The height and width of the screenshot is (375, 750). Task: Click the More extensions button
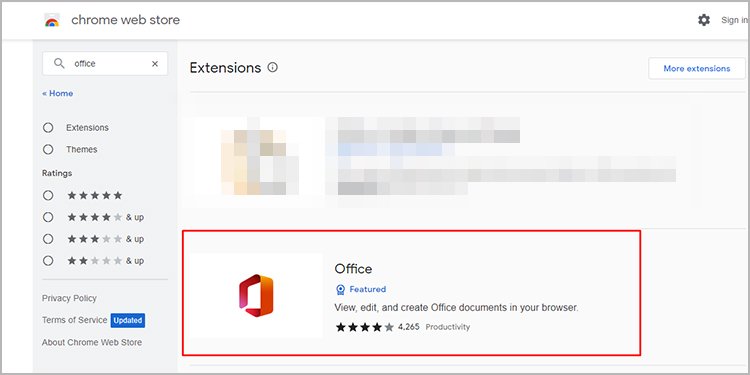tap(696, 68)
